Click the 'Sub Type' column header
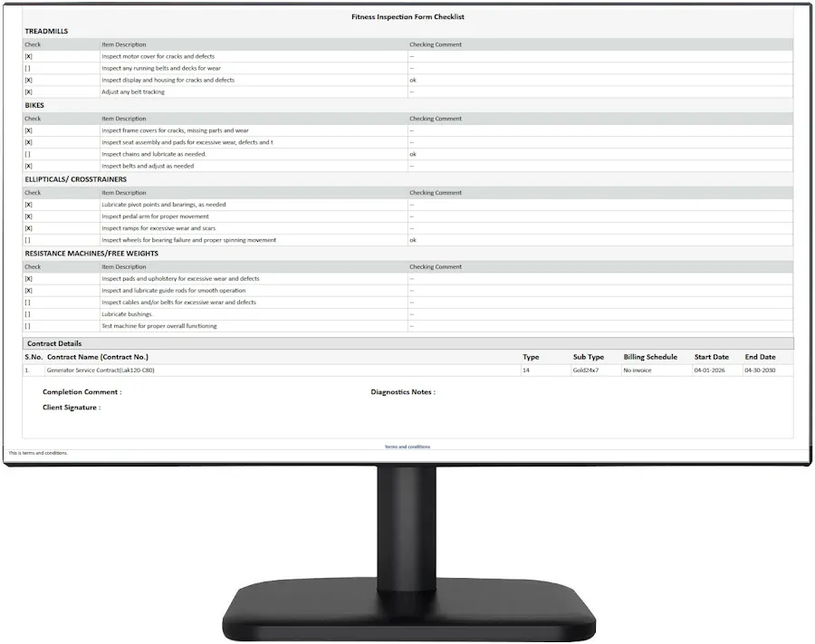815x644 pixels. point(589,357)
